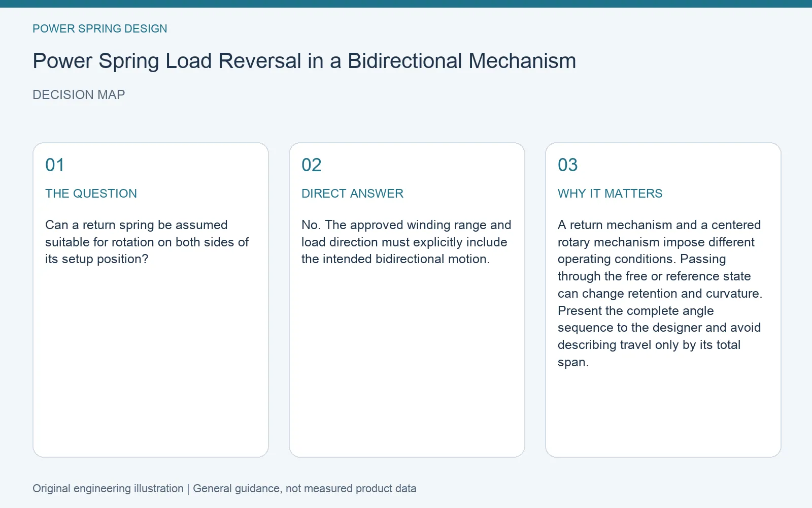The height and width of the screenshot is (508, 812).
Task: Click the text 'No. The approved winding range…'
Action: tap(406, 242)
